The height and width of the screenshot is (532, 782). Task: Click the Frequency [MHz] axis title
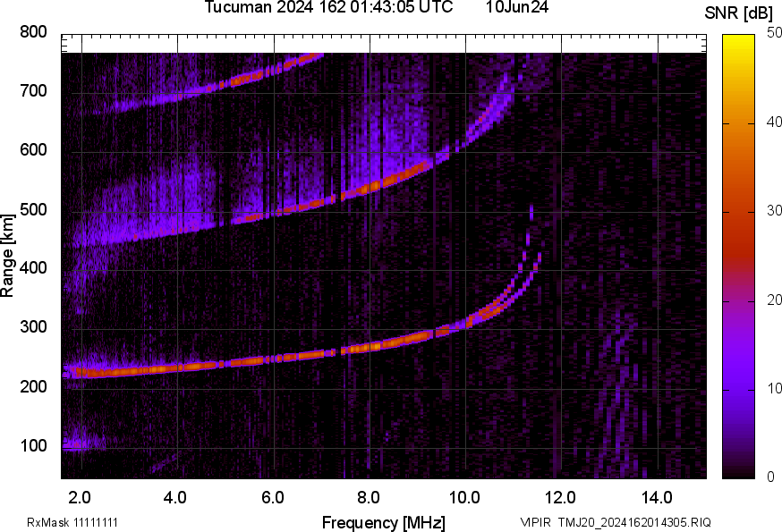point(384,522)
